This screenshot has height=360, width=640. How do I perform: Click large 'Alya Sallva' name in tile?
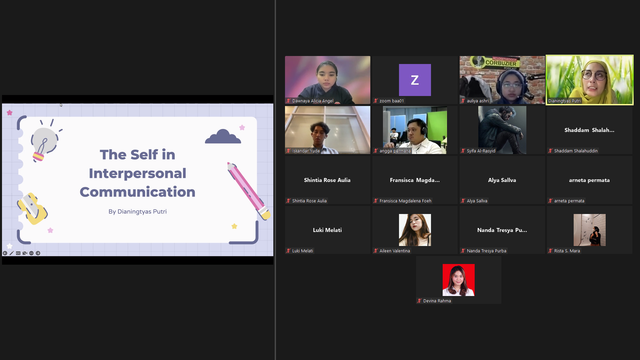pos(502,180)
